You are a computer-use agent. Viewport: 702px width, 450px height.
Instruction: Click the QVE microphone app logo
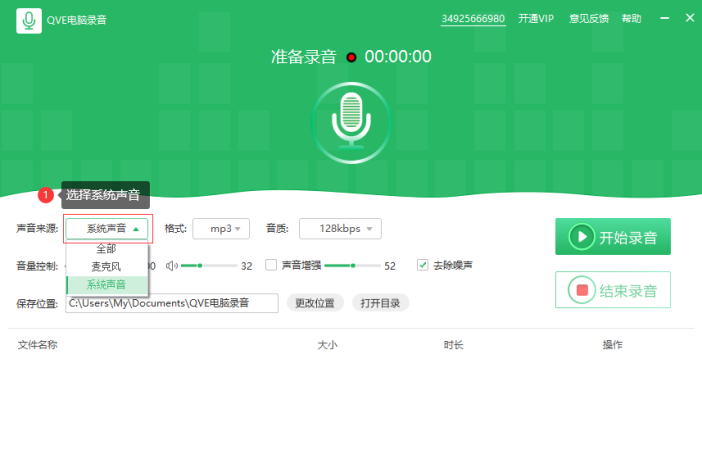click(x=29, y=21)
